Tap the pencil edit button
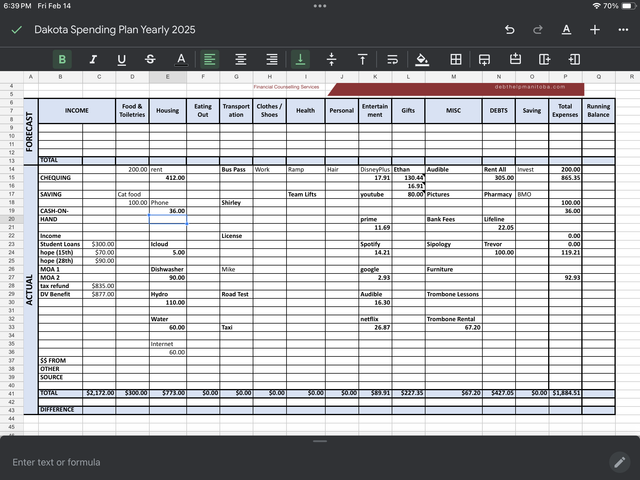The image size is (640, 480). pyautogui.click(x=620, y=462)
